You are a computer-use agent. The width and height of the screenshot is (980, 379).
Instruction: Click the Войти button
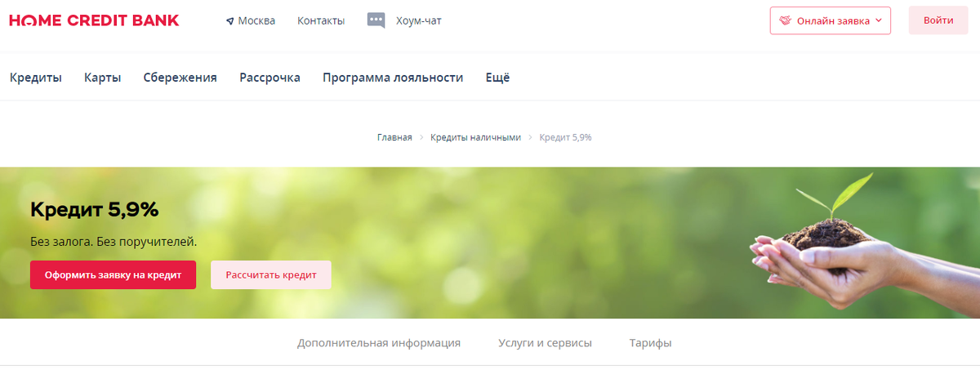[938, 20]
